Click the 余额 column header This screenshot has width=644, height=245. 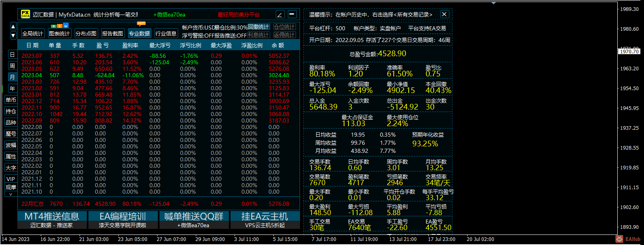point(278,45)
